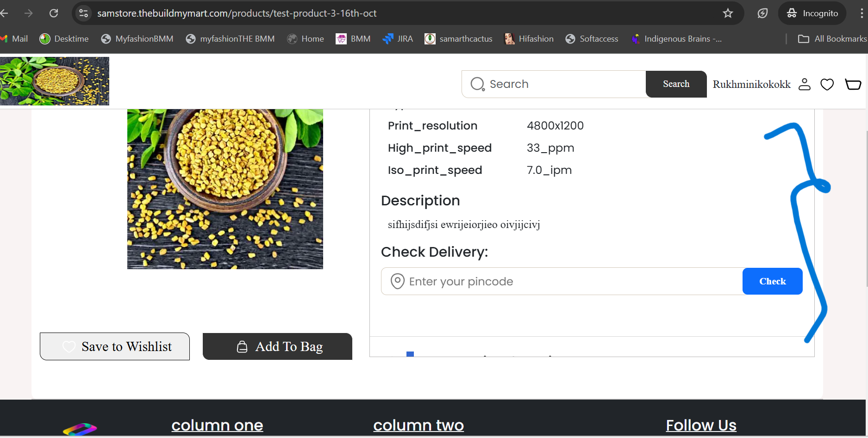Open the Mail bookmark
The width and height of the screenshot is (868, 438).
point(14,39)
